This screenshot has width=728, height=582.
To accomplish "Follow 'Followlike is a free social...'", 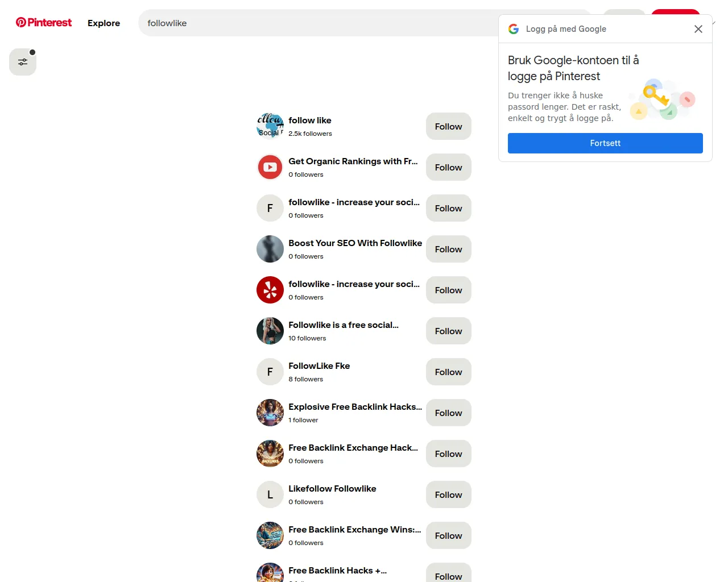I will (449, 331).
